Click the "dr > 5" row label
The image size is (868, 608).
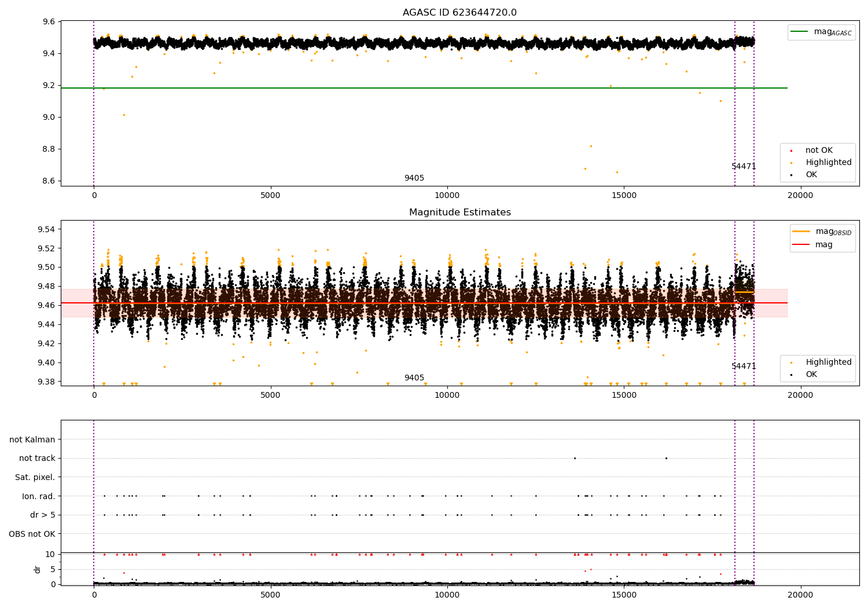(43, 515)
